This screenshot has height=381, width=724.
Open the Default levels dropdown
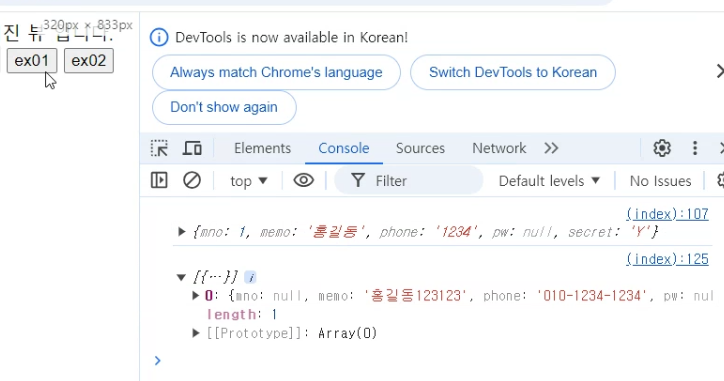549,181
